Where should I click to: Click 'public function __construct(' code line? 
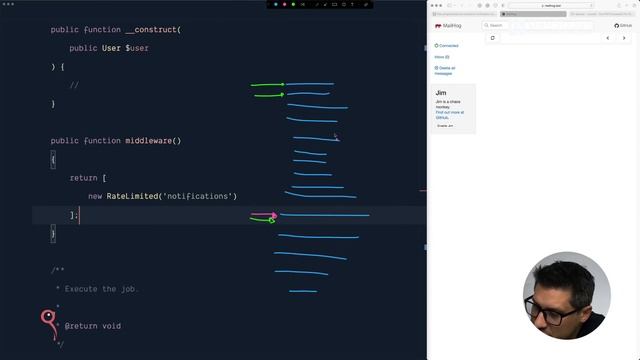116,30
